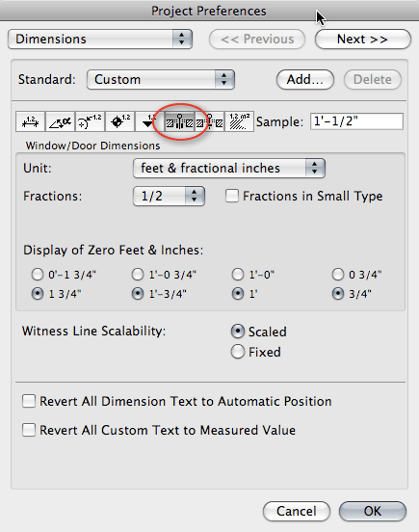419x532 pixels.
Task: Open the Dimensions preferences page dropdown
Action: click(x=100, y=39)
